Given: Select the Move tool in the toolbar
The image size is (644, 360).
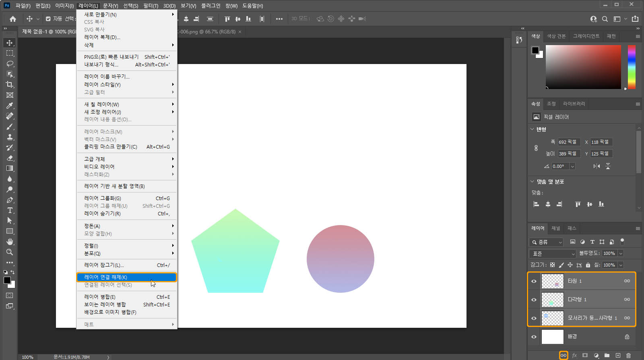Looking at the screenshot, I should pyautogui.click(x=10, y=43).
